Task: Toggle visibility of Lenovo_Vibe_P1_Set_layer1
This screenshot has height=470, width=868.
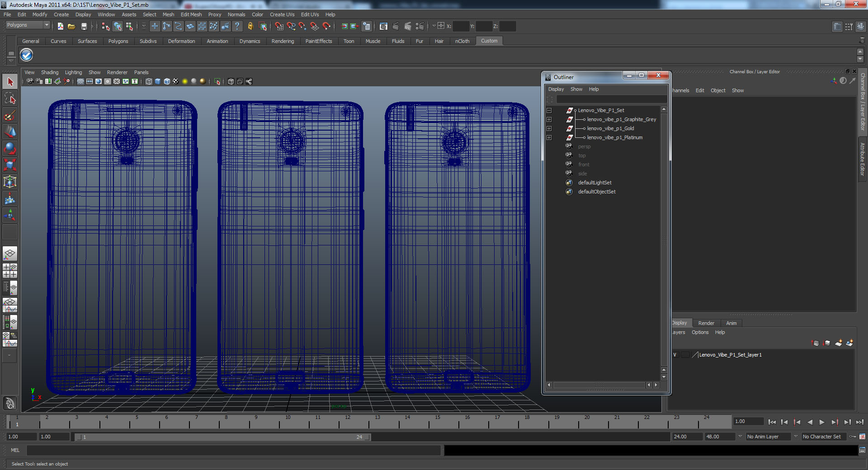Action: pos(675,355)
